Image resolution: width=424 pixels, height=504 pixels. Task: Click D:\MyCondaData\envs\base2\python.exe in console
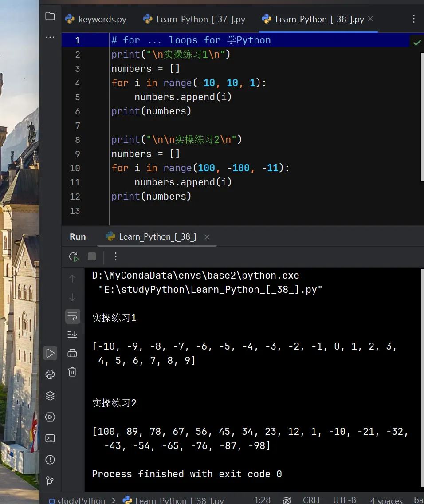click(x=195, y=276)
